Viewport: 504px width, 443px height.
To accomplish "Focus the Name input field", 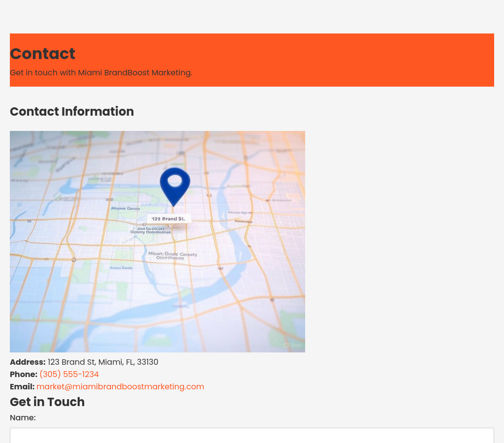I will click(x=252, y=436).
